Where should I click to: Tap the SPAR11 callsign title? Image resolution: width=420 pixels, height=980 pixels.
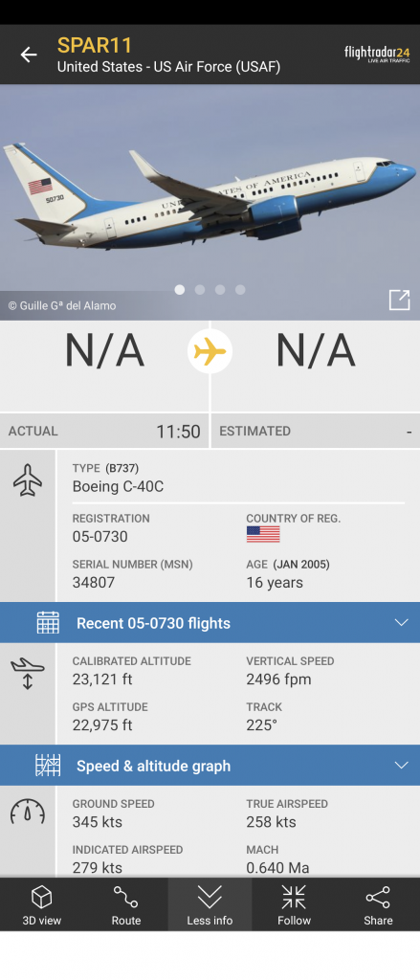(x=95, y=46)
